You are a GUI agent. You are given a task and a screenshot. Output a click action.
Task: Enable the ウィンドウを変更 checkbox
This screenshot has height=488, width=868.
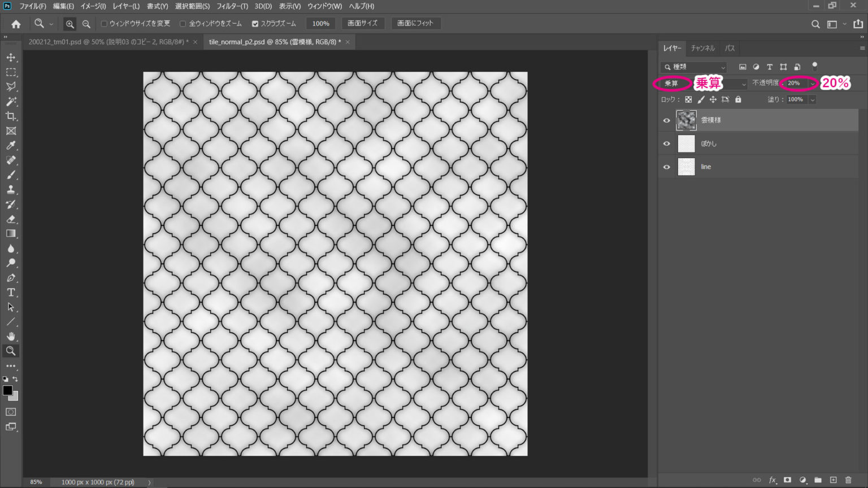[x=104, y=24]
